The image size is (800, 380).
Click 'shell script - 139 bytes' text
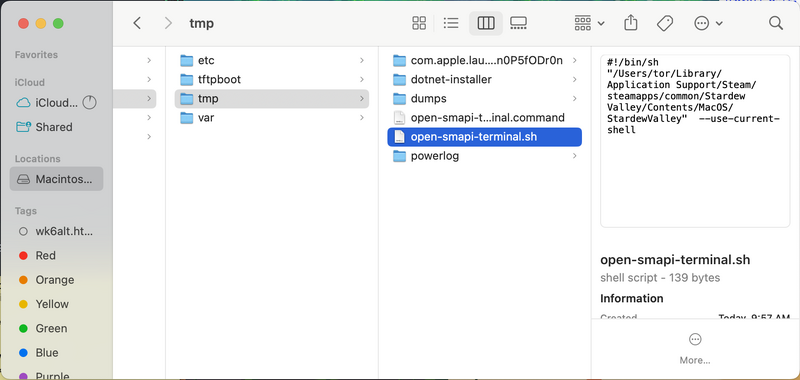point(660,278)
